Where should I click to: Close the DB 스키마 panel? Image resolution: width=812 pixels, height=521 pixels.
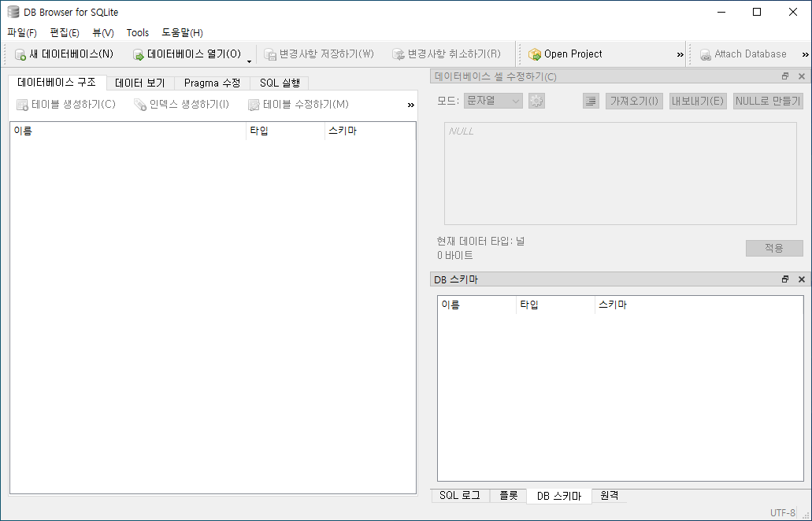tap(802, 279)
